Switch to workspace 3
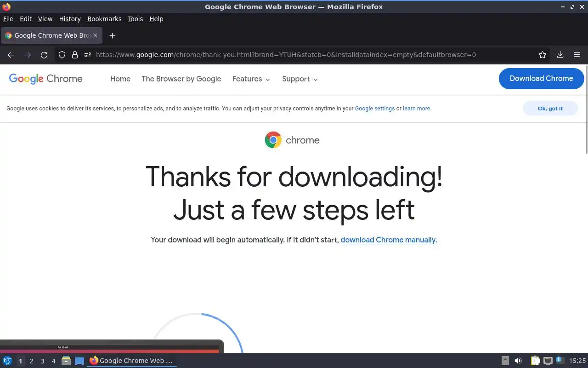This screenshot has width=588, height=368. pyautogui.click(x=42, y=361)
